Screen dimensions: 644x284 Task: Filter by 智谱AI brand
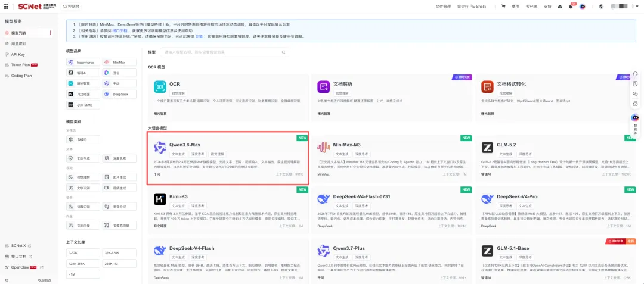click(83, 73)
